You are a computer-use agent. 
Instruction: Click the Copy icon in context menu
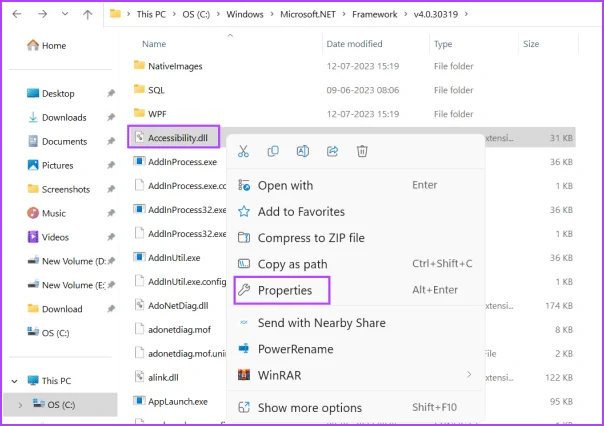click(x=273, y=151)
